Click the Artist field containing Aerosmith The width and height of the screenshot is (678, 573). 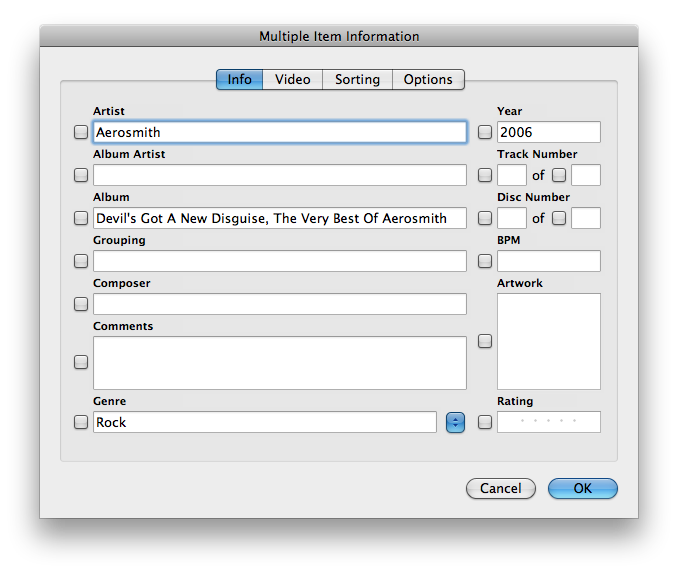coord(280,132)
